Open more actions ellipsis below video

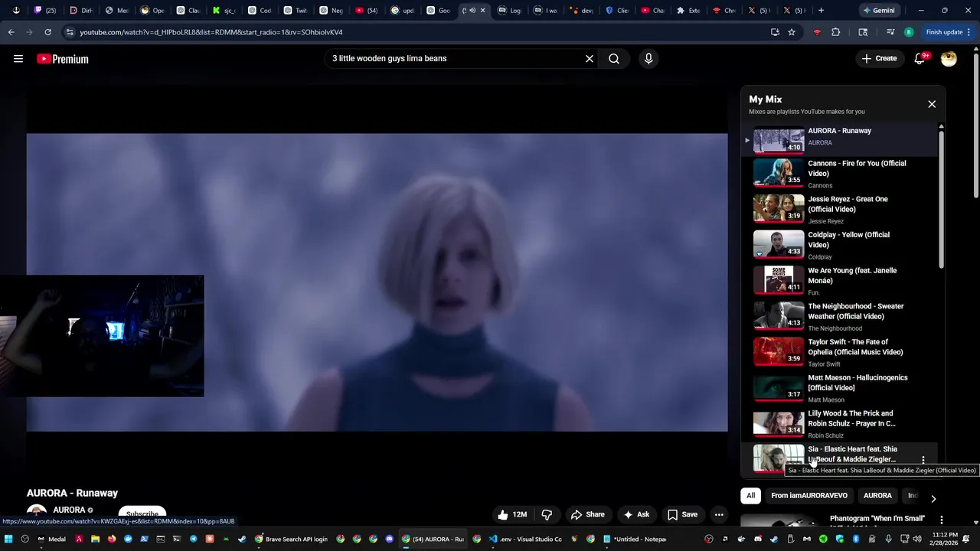pyautogui.click(x=719, y=515)
